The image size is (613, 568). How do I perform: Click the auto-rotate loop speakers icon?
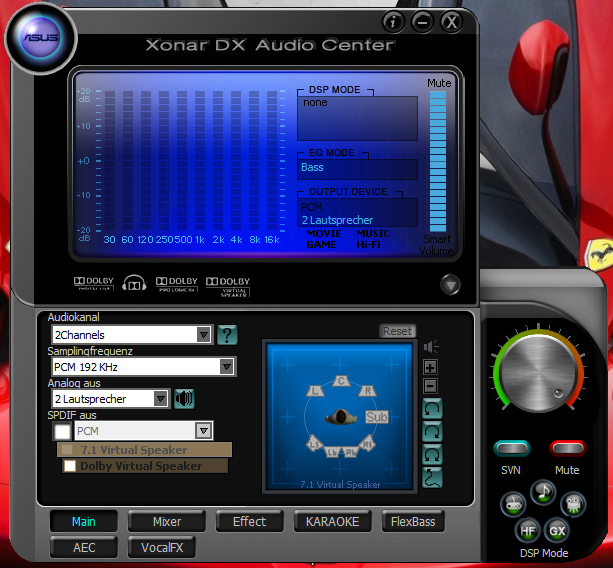pos(432,455)
